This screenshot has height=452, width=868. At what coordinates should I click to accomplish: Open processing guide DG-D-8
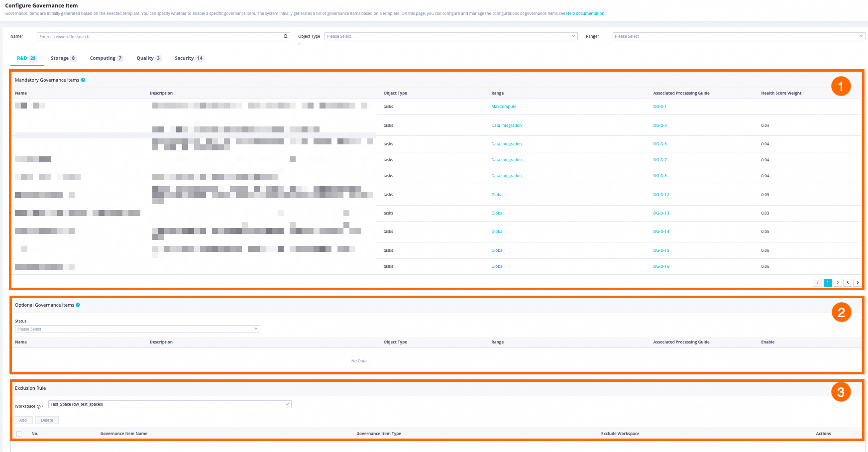click(x=660, y=176)
